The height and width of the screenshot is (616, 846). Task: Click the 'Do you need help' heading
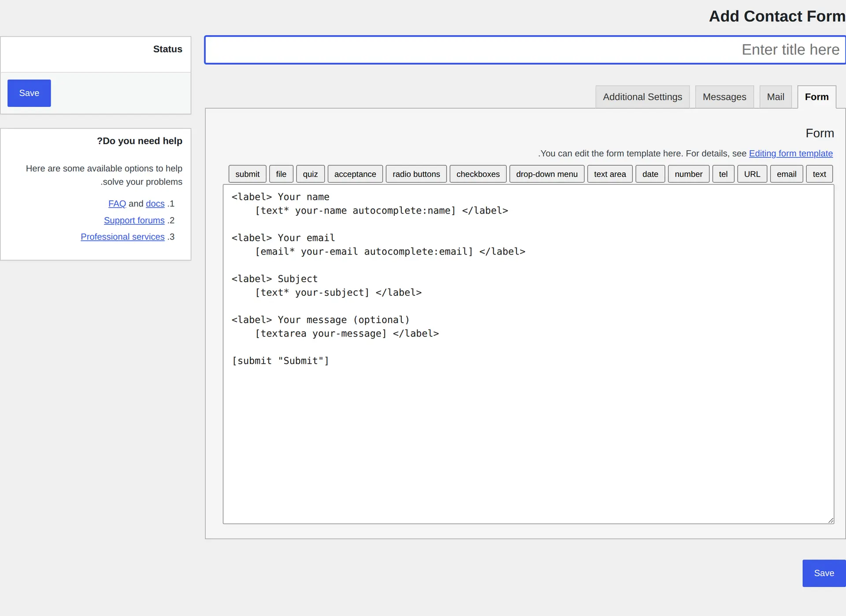pyautogui.click(x=140, y=141)
